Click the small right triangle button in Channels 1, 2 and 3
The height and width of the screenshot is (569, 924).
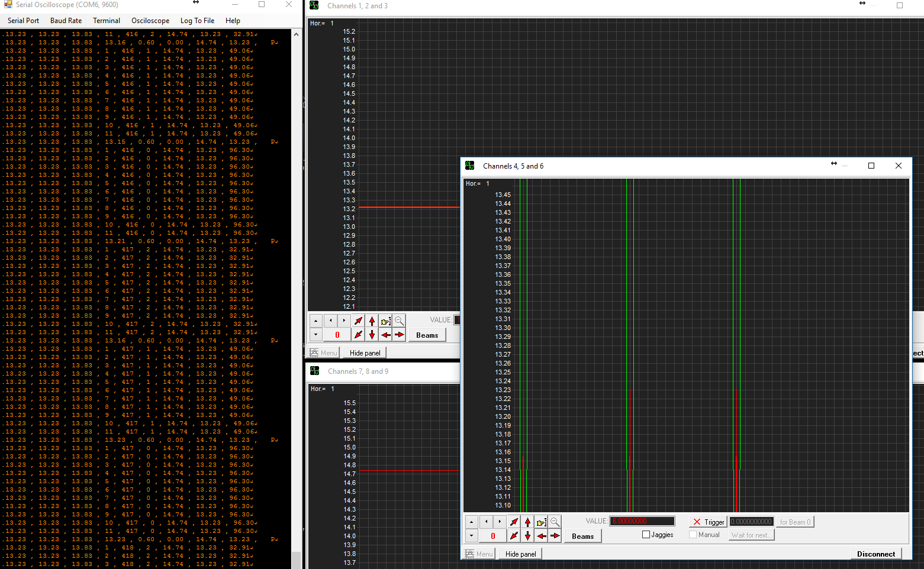pyautogui.click(x=344, y=321)
